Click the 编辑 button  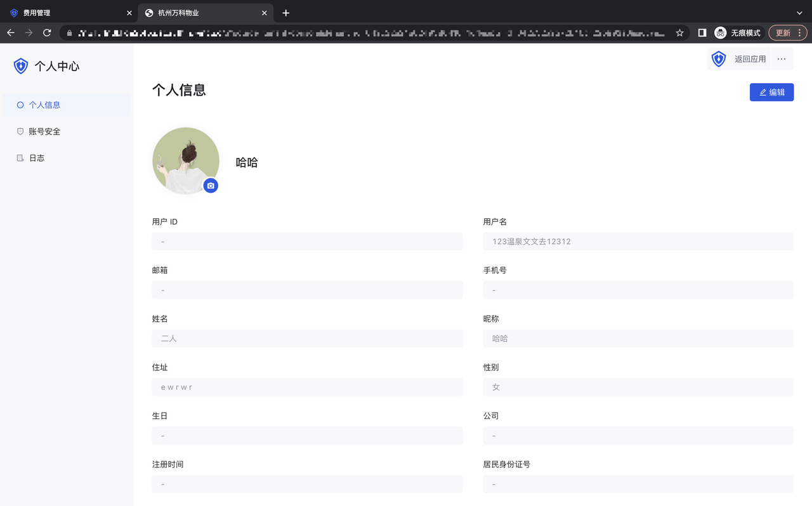click(x=771, y=92)
